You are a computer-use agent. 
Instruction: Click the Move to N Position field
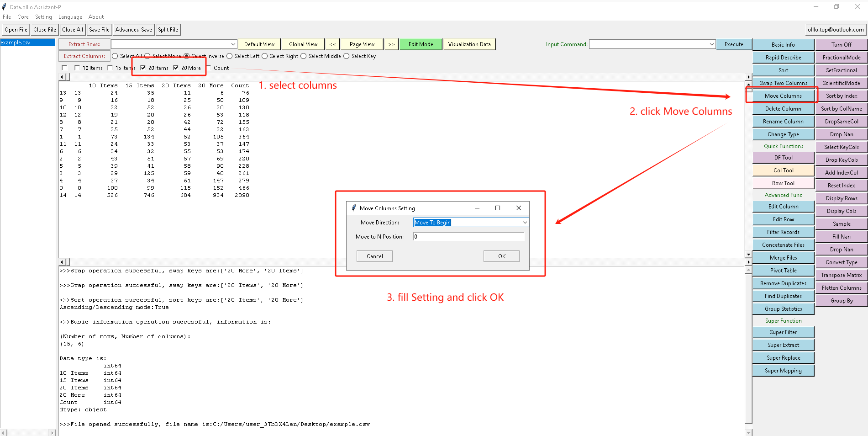pyautogui.click(x=469, y=237)
